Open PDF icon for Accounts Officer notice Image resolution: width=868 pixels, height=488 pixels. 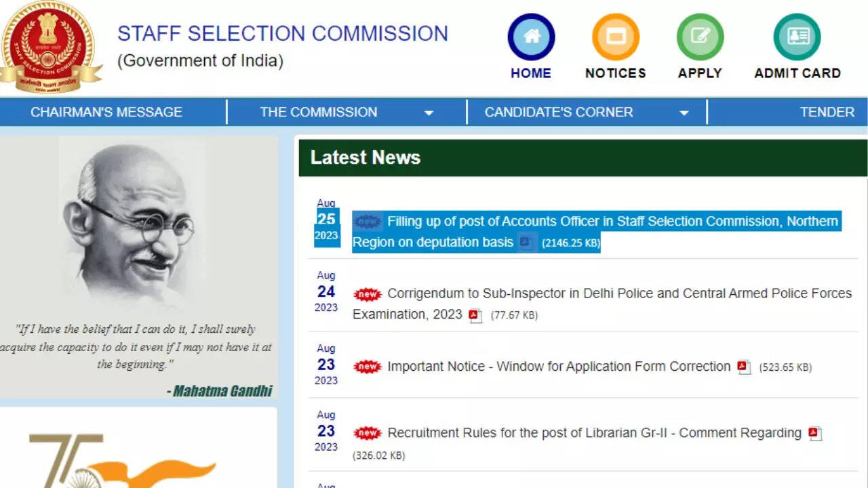point(526,243)
